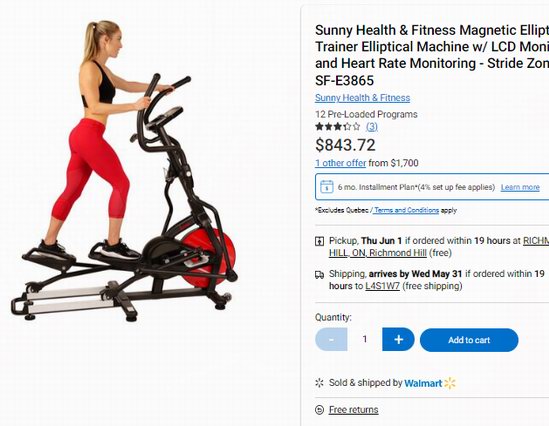
Task: Click the free returns circular arrow icon
Action: coord(319,410)
